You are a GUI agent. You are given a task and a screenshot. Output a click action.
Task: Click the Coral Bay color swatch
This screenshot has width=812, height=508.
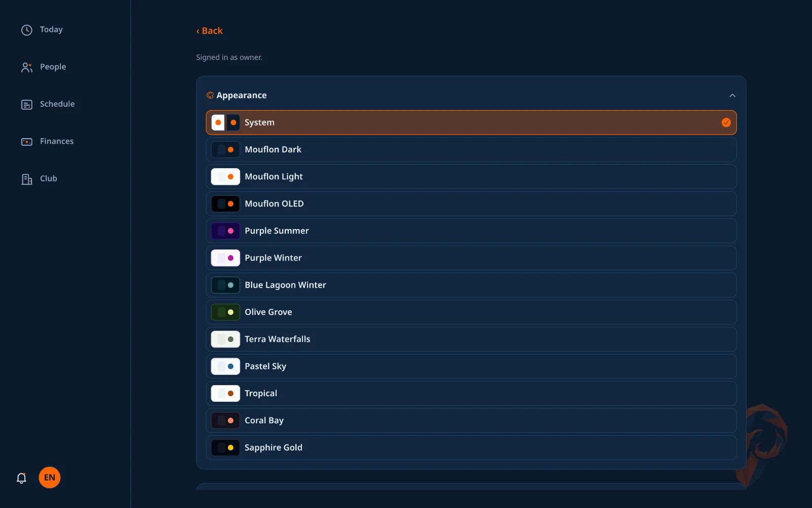pyautogui.click(x=225, y=421)
